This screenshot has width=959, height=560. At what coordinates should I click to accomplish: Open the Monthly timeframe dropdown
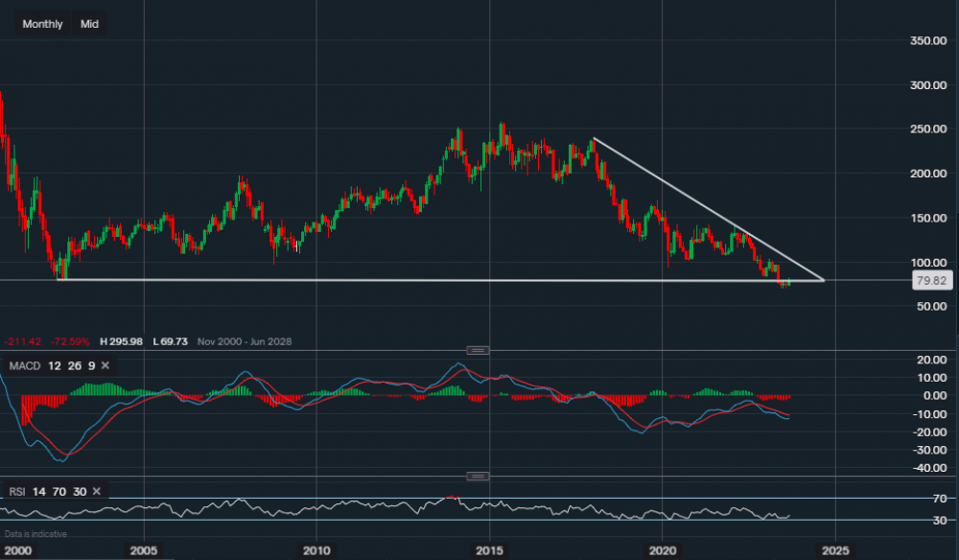click(42, 24)
